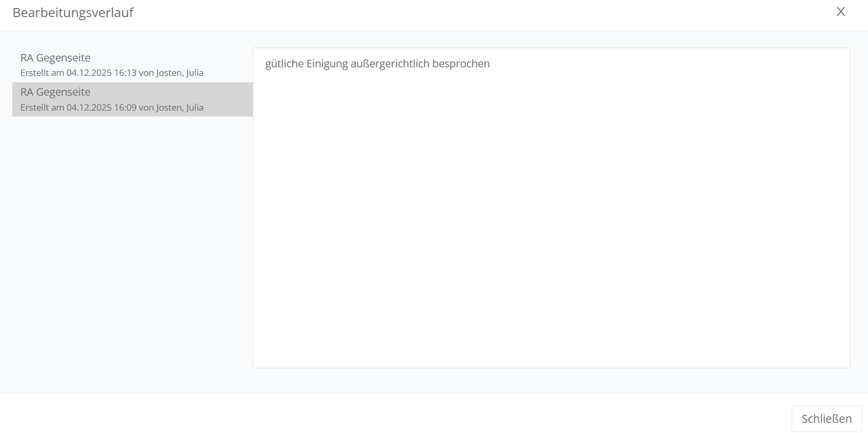Click the "RA Gegenseite" title of the 16:13 entry

coord(56,58)
